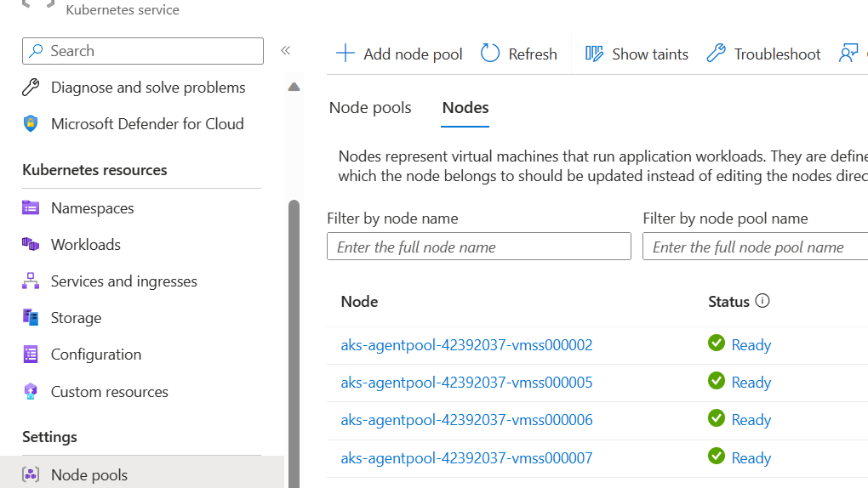
Task: Click the Diagnose and solve problems wrench icon
Action: (x=31, y=88)
